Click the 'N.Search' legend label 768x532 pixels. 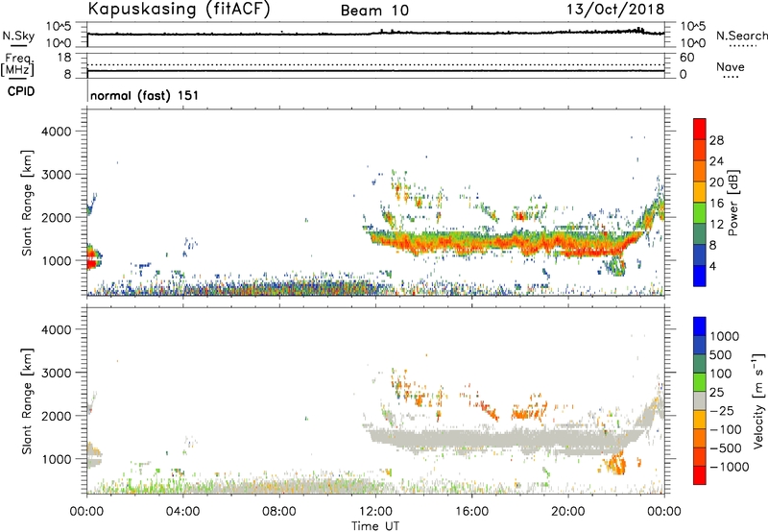[x=741, y=36]
